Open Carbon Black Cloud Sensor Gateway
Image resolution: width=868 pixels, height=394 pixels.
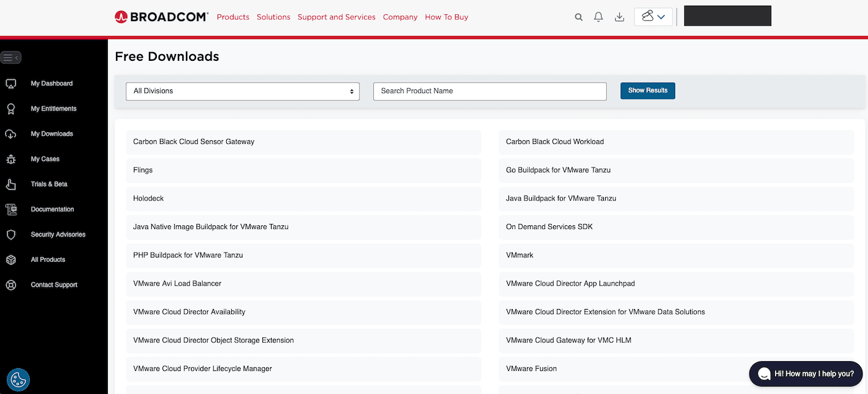click(x=303, y=142)
